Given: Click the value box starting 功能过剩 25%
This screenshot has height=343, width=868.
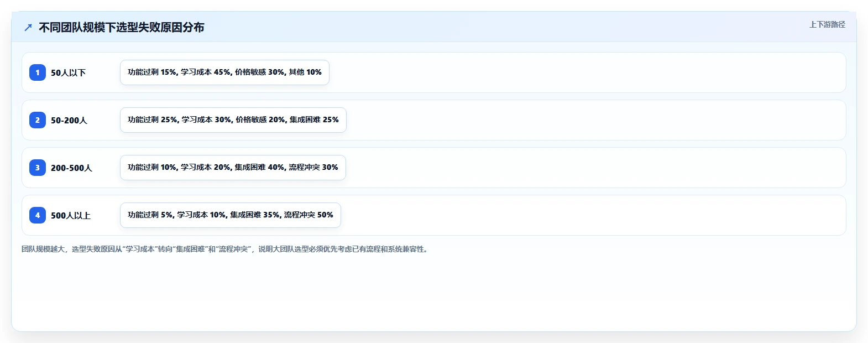Looking at the screenshot, I should pos(233,120).
